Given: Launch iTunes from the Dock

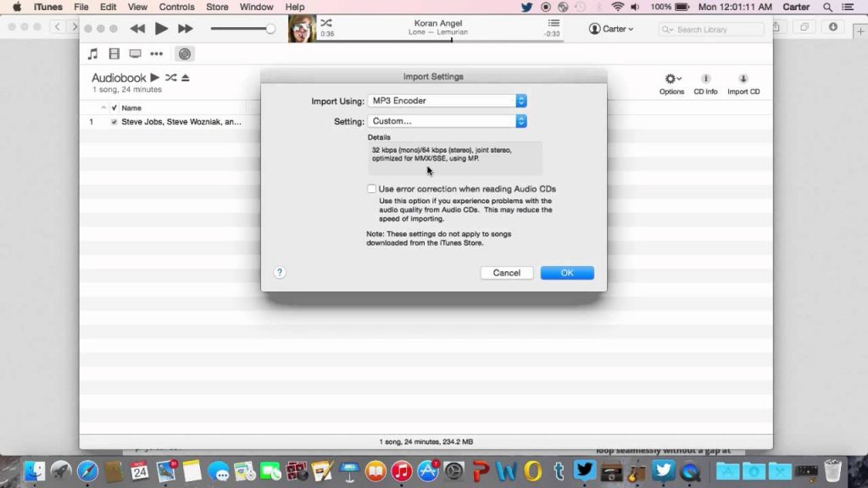Looking at the screenshot, I should tap(400, 472).
